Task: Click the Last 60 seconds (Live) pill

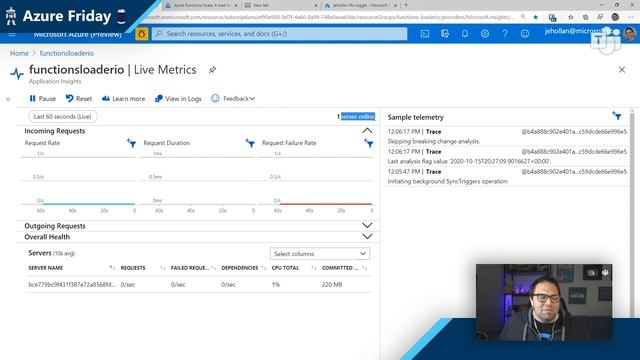Action: 63,116
